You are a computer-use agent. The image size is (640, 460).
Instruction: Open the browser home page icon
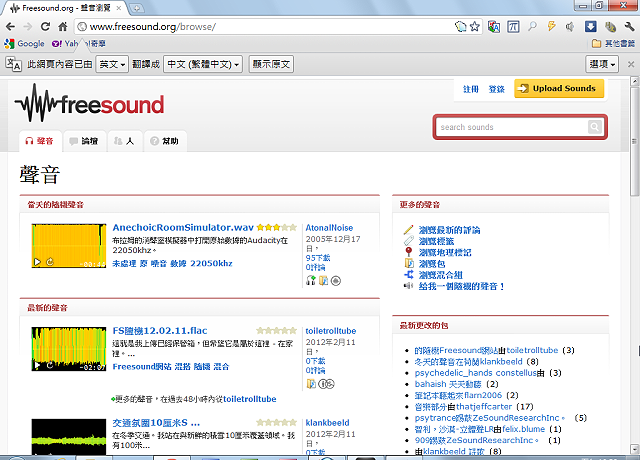tap(62, 27)
